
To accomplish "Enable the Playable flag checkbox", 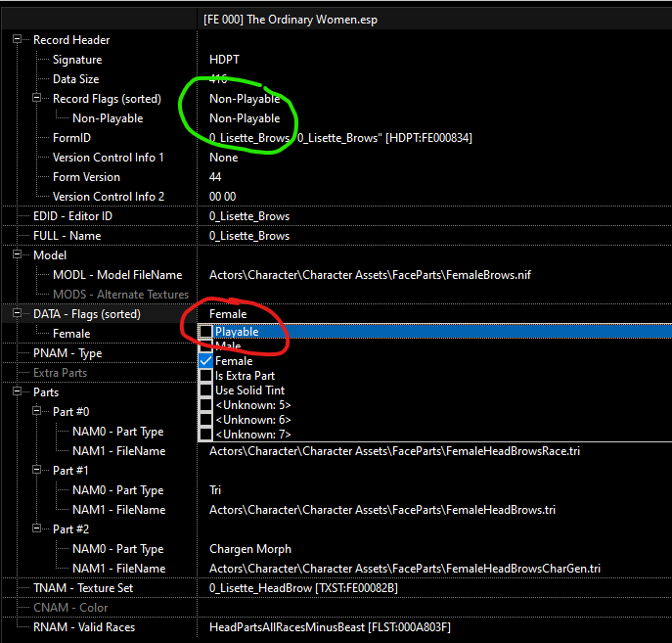I will (205, 332).
